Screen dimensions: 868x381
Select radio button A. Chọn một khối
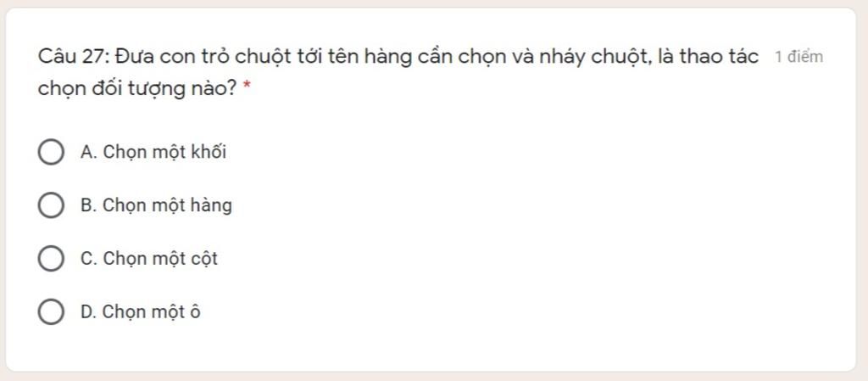click(x=51, y=152)
